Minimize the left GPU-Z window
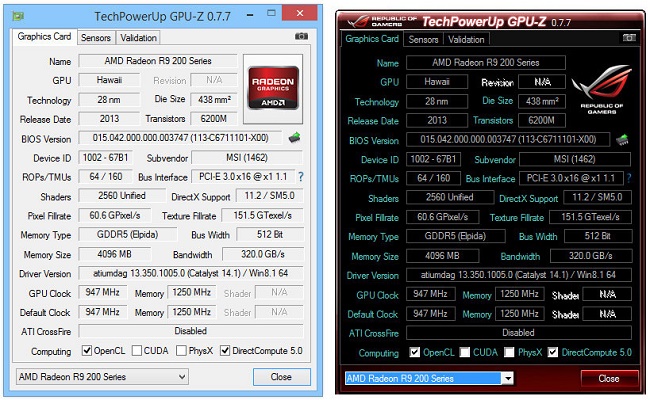Image resolution: width=650 pixels, height=400 pixels. 250,15
